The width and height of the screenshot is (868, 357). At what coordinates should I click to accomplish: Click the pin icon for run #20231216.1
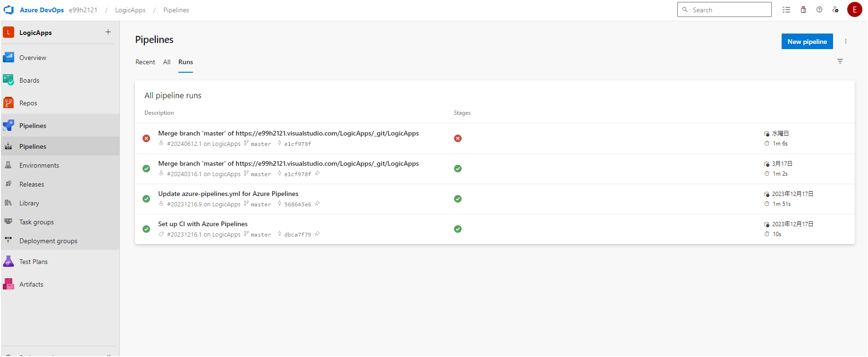point(317,234)
